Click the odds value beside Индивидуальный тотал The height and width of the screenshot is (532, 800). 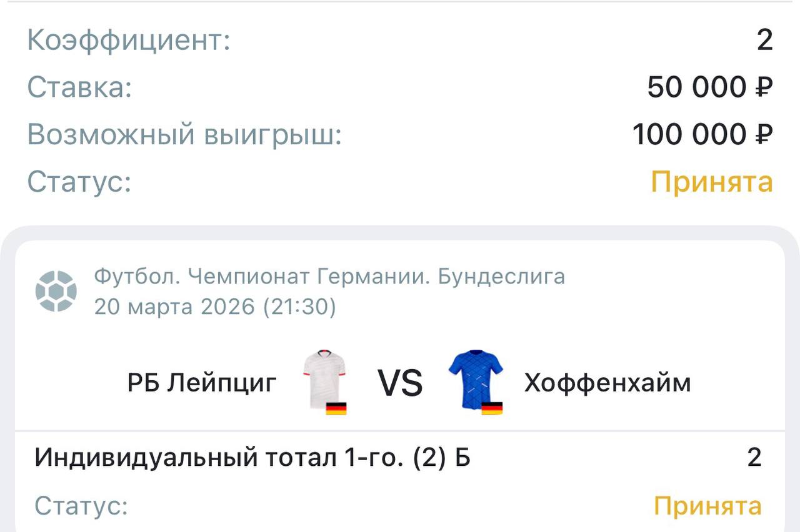point(754,458)
